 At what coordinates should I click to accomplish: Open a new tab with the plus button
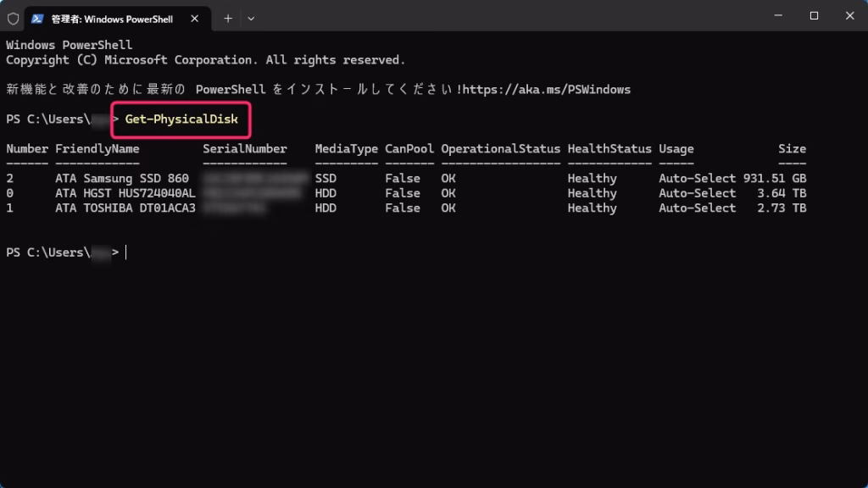point(227,18)
